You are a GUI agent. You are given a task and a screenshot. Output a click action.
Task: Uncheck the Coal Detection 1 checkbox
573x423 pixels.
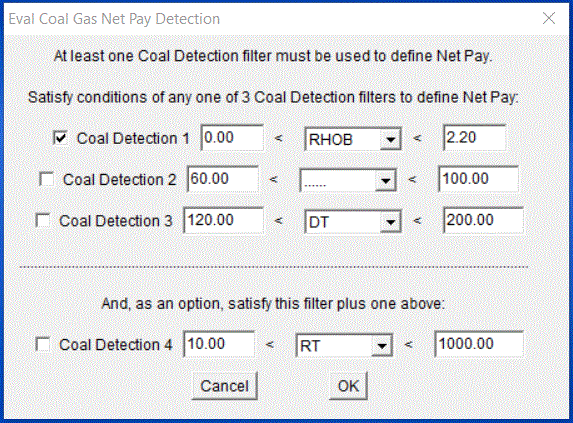click(60, 138)
